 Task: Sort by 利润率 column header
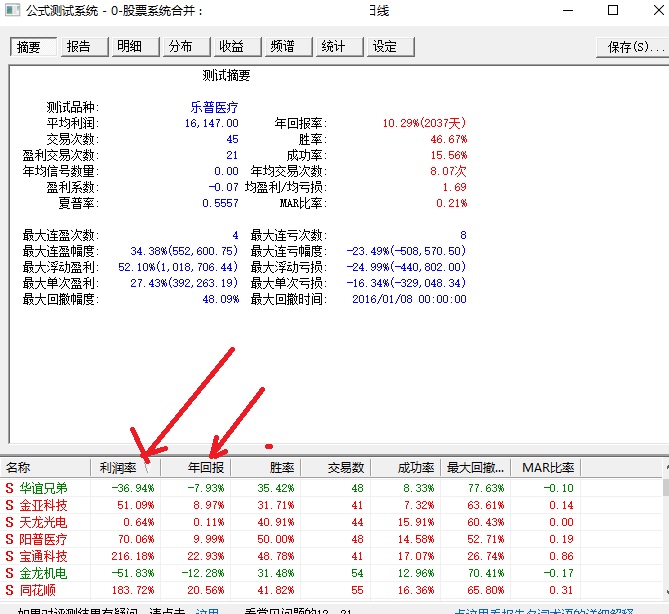click(125, 468)
